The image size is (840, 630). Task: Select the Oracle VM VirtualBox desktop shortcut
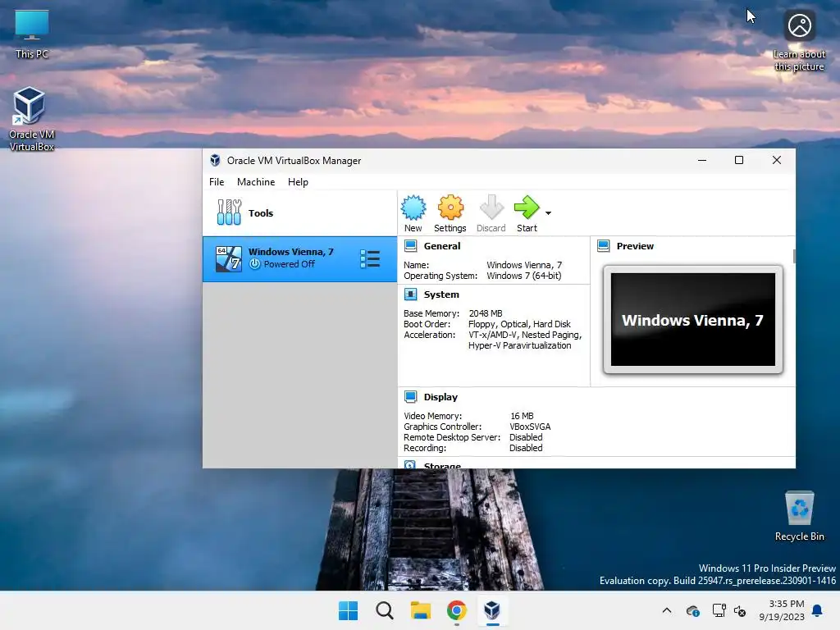[x=30, y=119]
